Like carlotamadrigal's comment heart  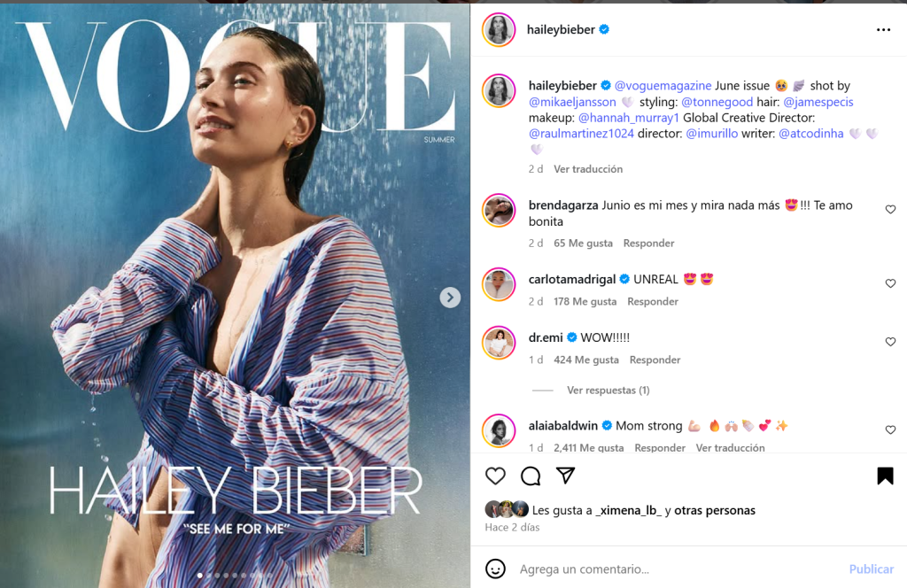(x=890, y=283)
